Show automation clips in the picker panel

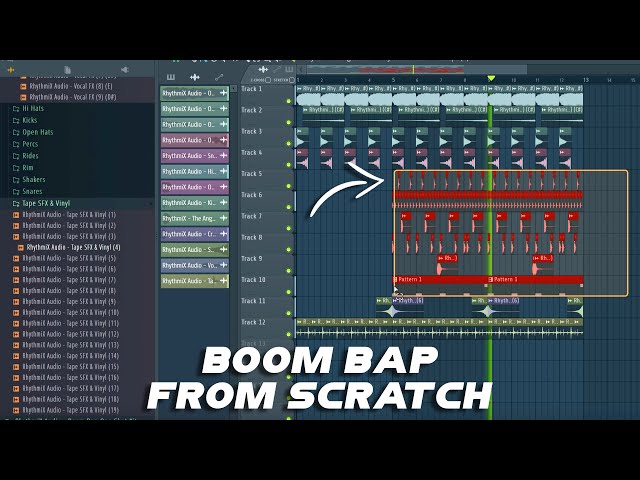pos(219,77)
